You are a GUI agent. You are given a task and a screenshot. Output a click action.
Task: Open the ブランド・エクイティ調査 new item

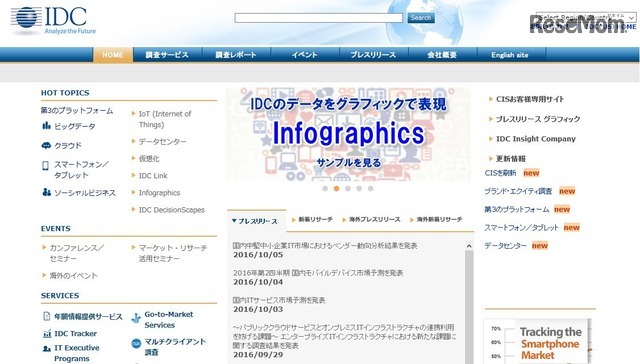(518, 191)
